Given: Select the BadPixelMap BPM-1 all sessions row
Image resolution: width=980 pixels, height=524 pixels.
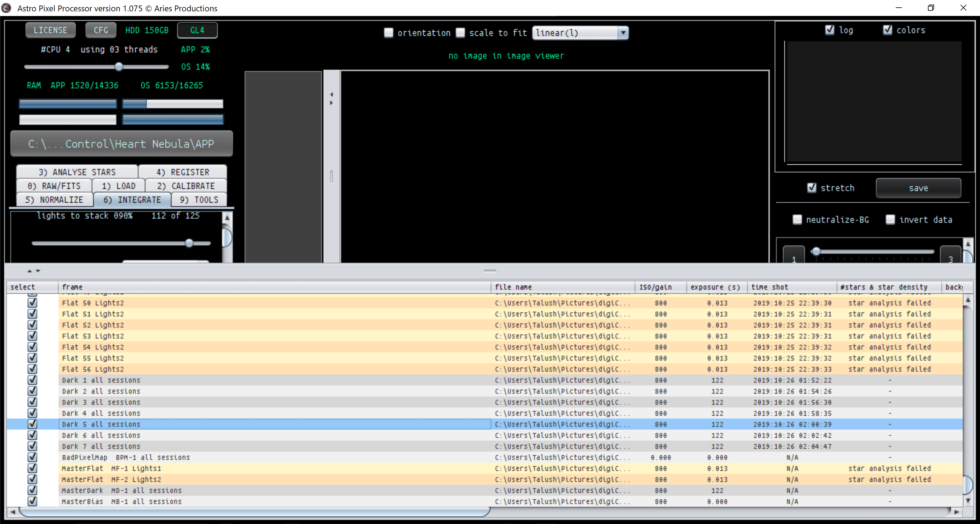Looking at the screenshot, I should click(x=485, y=457).
